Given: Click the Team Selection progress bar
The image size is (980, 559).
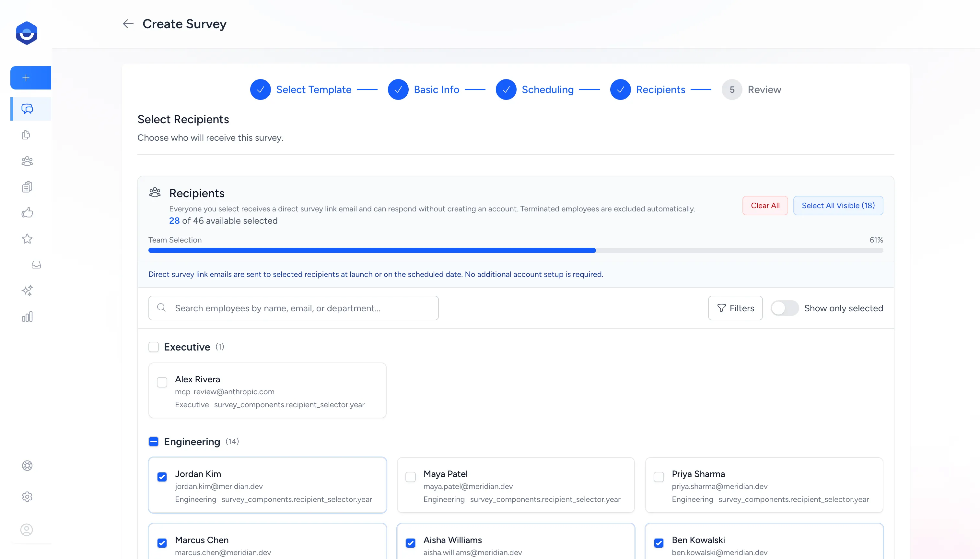Looking at the screenshot, I should pyautogui.click(x=515, y=250).
